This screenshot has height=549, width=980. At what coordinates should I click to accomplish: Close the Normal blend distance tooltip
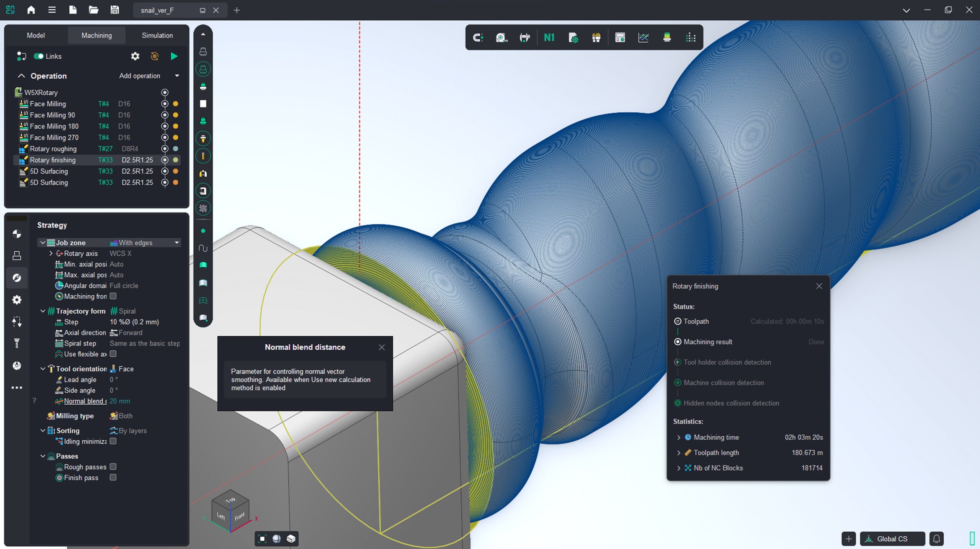[x=382, y=347]
